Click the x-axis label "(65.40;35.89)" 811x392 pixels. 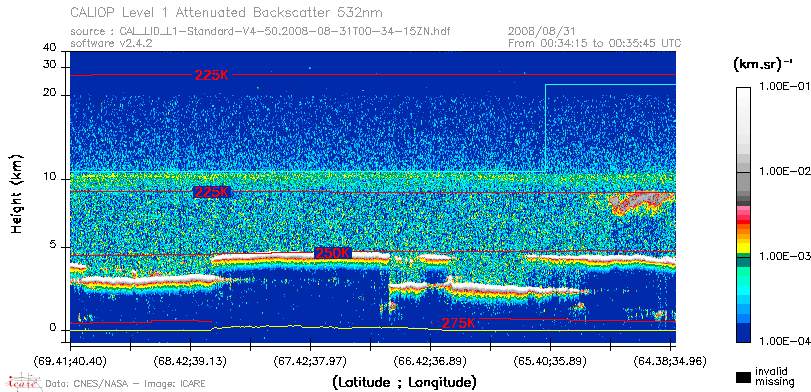pos(550,361)
